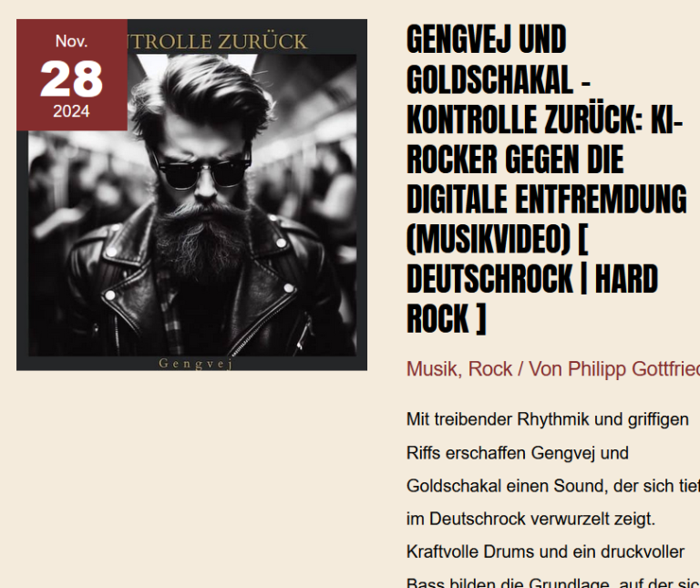Click the excerpt line starting Kraftvolle Drums
Image resolution: width=700 pixels, height=588 pixels.
pyautogui.click(x=545, y=552)
